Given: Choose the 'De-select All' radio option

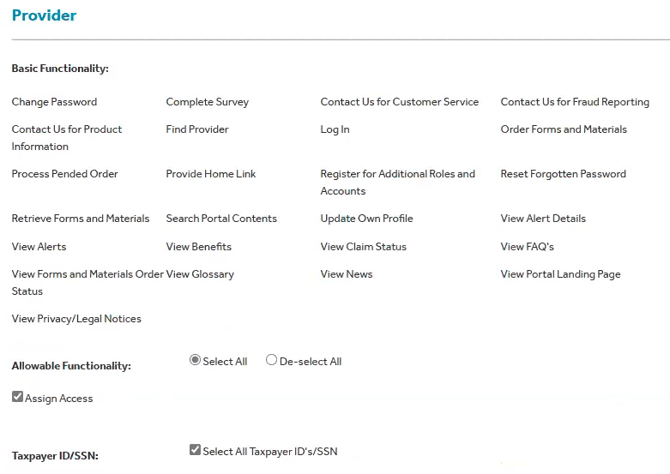Looking at the screenshot, I should 272,361.
